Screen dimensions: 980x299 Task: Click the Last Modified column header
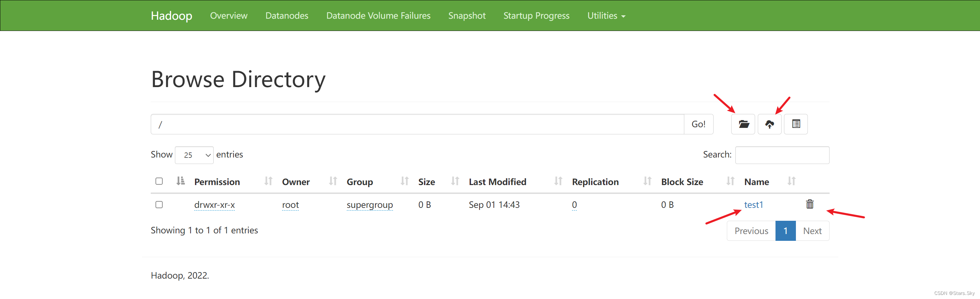click(497, 182)
